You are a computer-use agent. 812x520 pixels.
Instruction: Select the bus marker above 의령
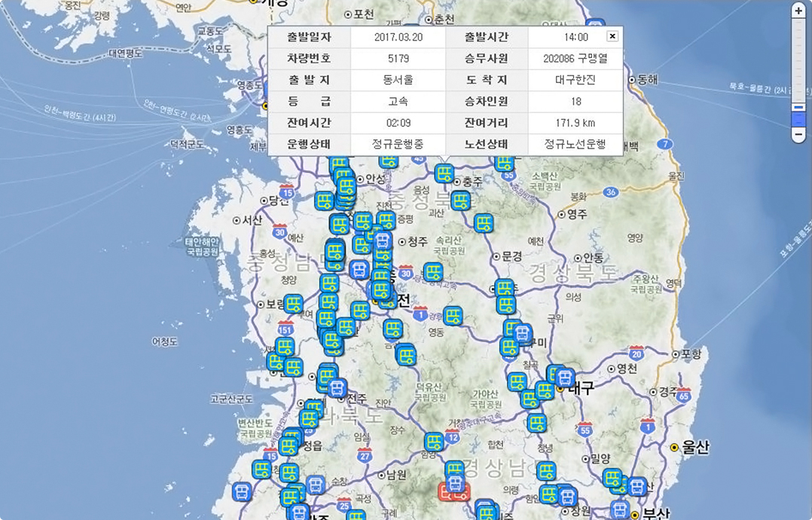[x=546, y=471]
